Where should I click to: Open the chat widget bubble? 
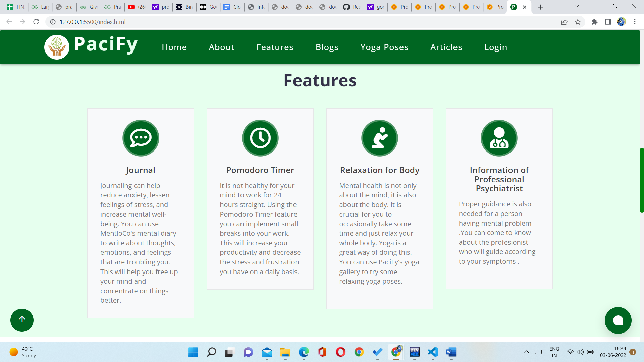click(618, 320)
